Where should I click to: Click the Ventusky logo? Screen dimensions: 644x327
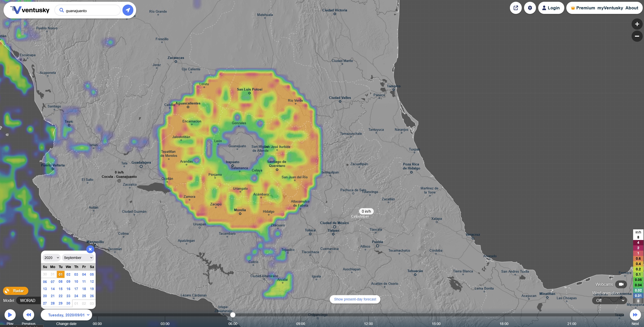(30, 10)
